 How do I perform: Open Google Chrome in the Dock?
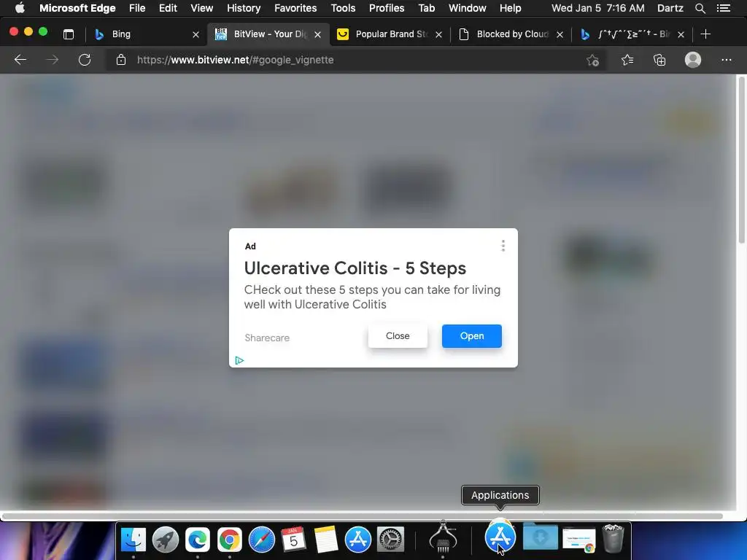229,540
